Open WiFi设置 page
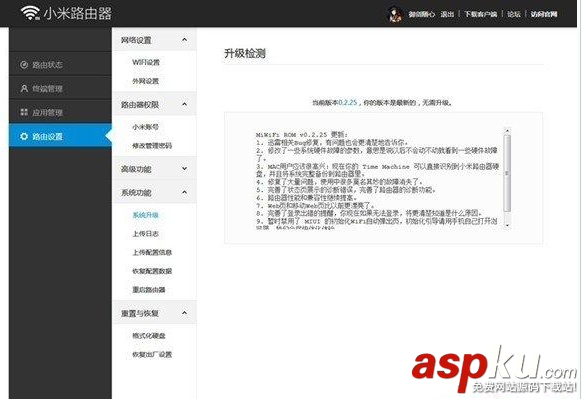This screenshot has height=399, width=582. pyautogui.click(x=146, y=62)
